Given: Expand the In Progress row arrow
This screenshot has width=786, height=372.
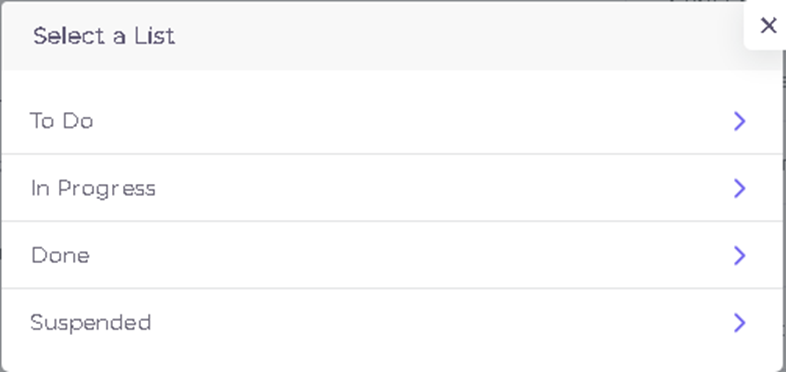Looking at the screenshot, I should (x=740, y=189).
